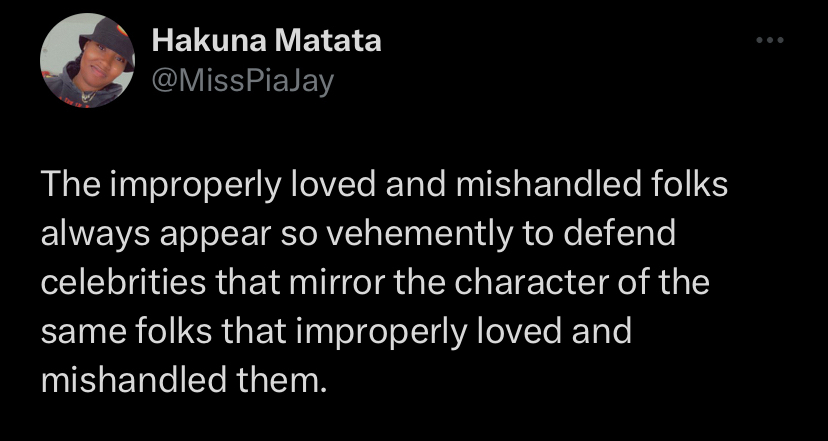Image resolution: width=828 pixels, height=441 pixels.
Task: Click the word "Hakuna" in the display name
Action: [x=199, y=43]
